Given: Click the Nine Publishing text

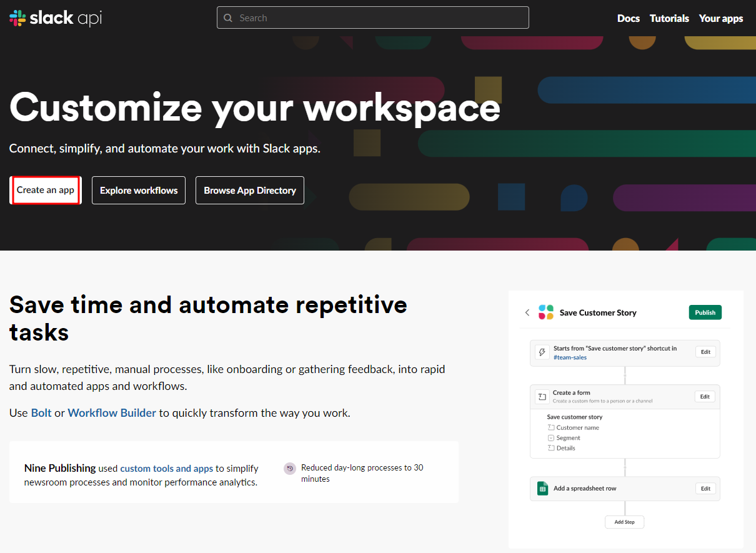Looking at the screenshot, I should pos(60,468).
